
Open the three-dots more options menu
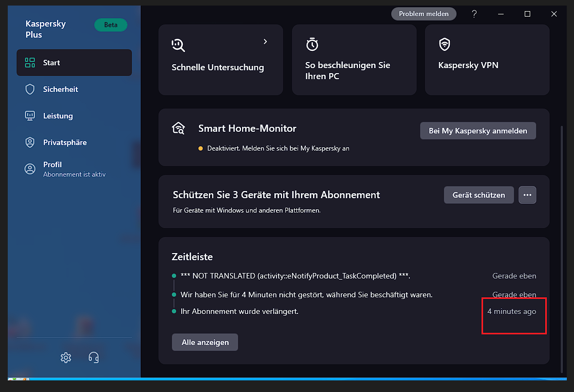(527, 195)
